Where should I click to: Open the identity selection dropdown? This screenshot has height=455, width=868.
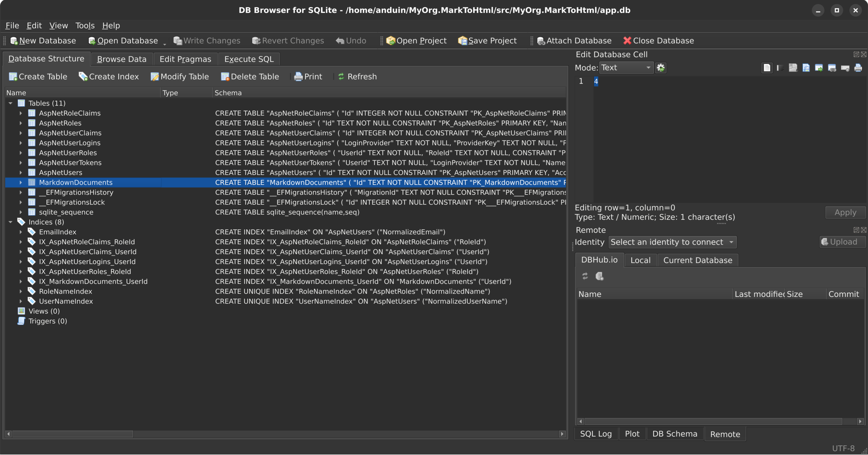coord(672,242)
